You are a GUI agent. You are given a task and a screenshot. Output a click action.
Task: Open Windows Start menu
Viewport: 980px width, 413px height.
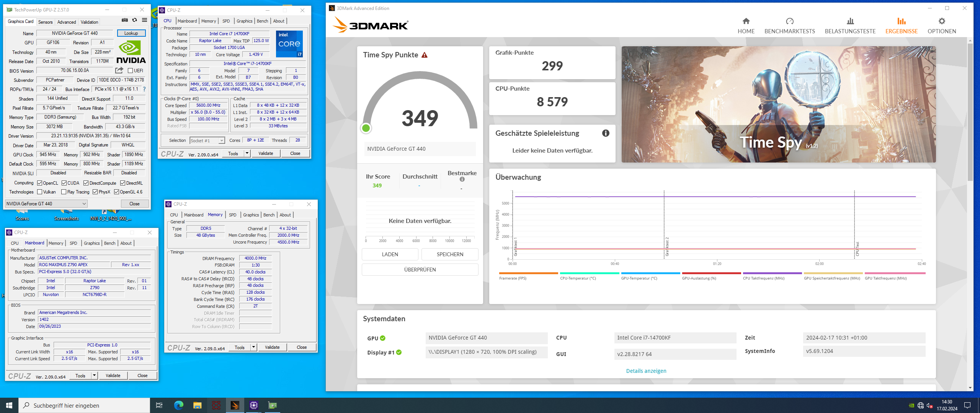coord(9,405)
